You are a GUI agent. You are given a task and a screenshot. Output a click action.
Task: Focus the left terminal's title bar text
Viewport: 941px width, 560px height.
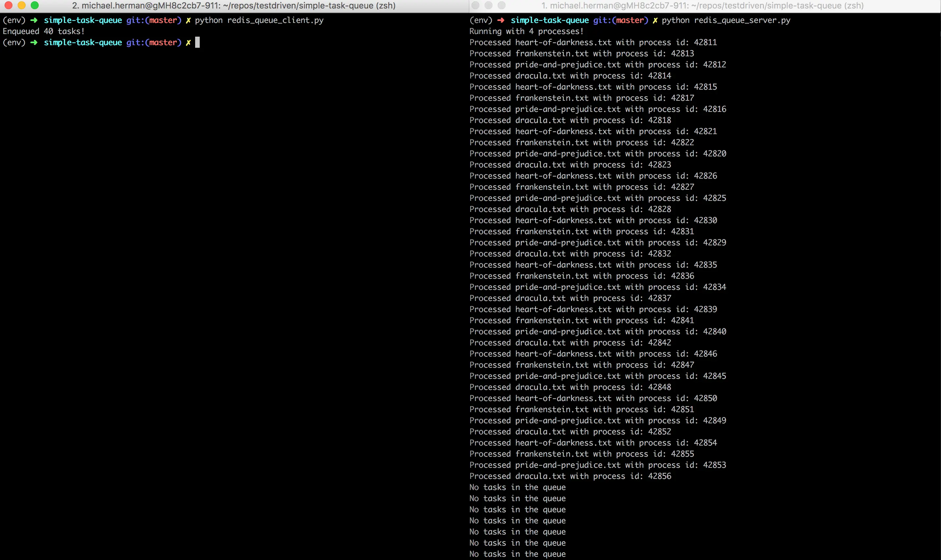click(x=234, y=6)
